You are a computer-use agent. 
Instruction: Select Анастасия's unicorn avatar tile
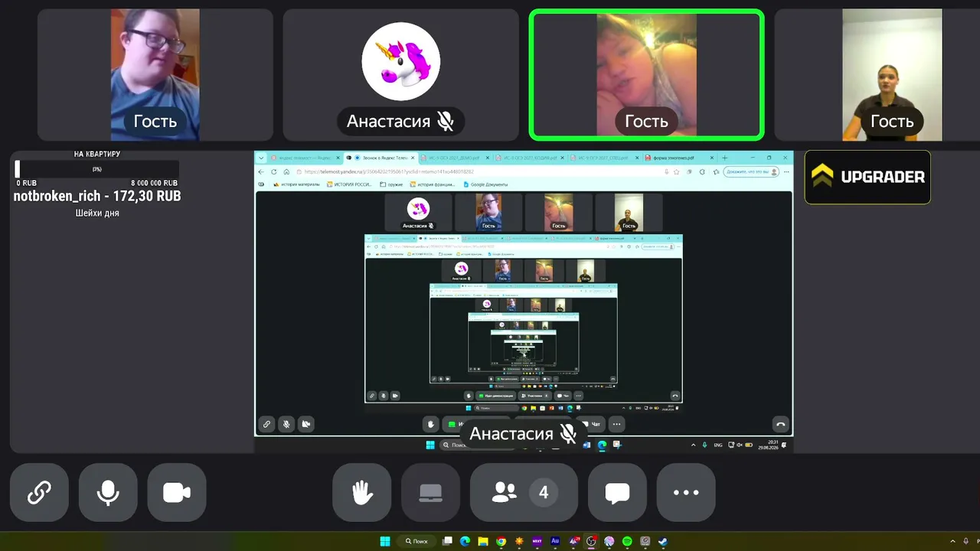[400, 75]
